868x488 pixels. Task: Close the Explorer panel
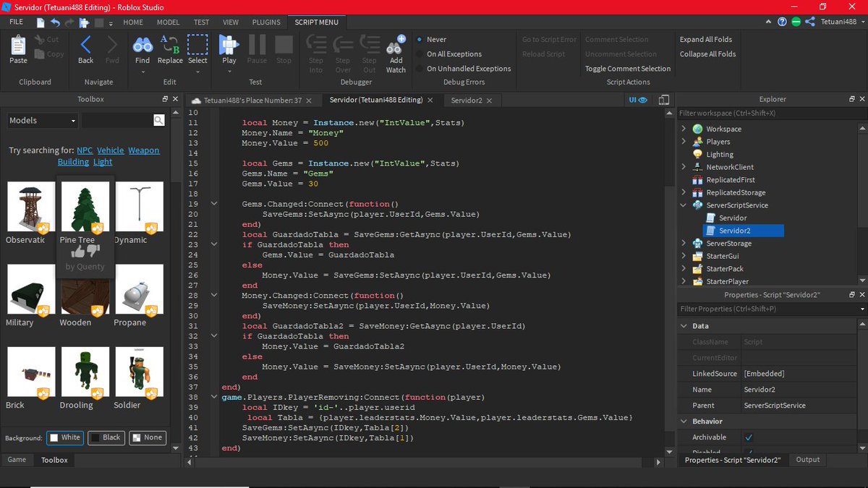[861, 99]
